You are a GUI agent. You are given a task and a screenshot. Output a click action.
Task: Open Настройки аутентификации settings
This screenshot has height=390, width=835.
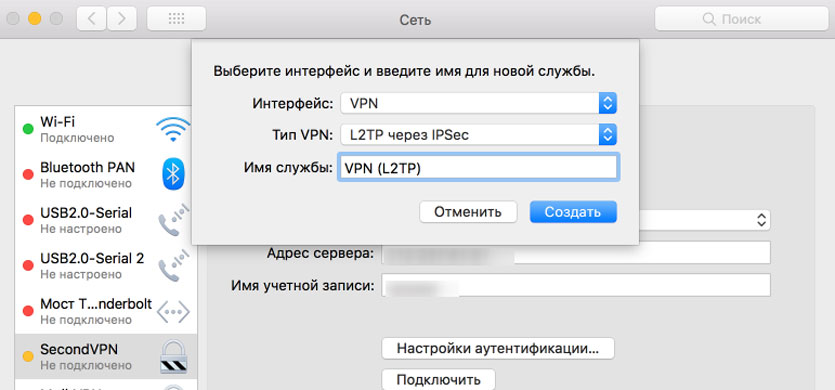(x=498, y=349)
